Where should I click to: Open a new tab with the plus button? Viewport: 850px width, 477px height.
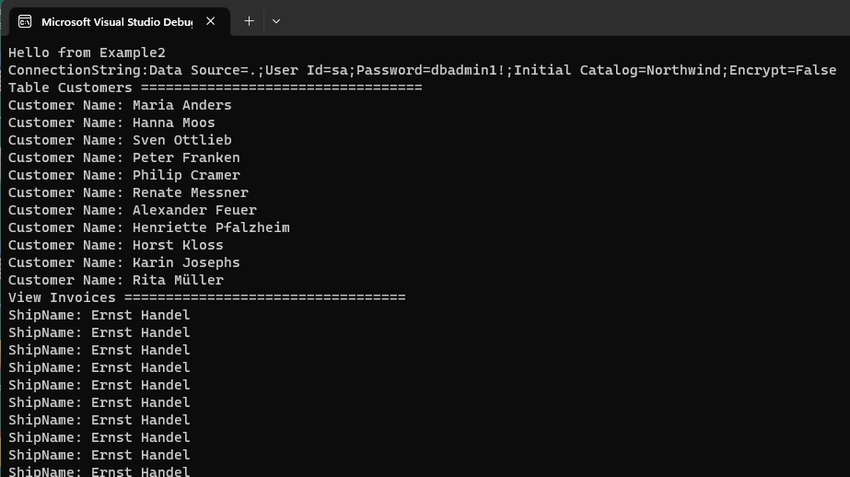(x=249, y=21)
